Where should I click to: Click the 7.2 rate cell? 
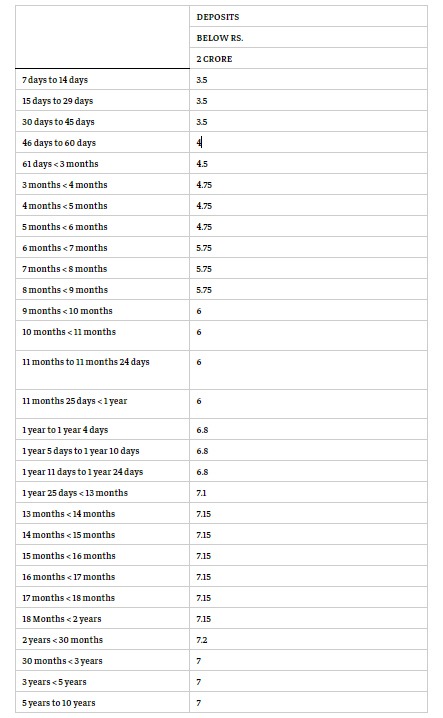(308, 640)
